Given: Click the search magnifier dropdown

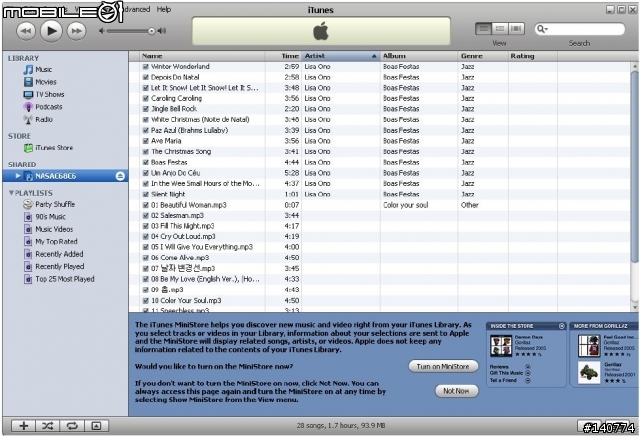Looking at the screenshot, I should click(x=542, y=29).
